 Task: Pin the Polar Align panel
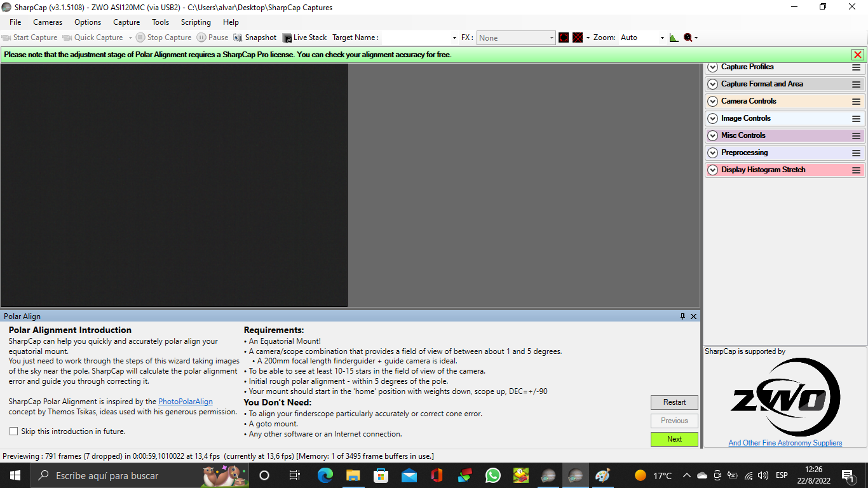tap(683, 316)
